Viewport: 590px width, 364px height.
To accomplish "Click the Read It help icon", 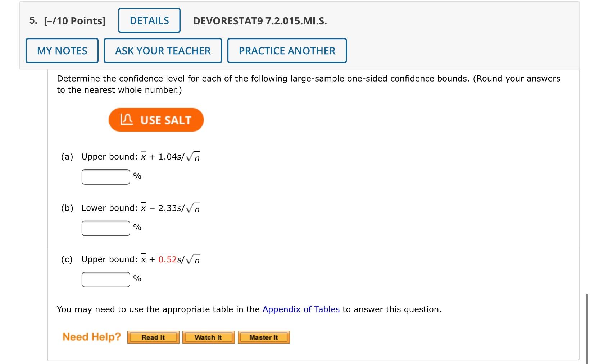I will (x=153, y=337).
